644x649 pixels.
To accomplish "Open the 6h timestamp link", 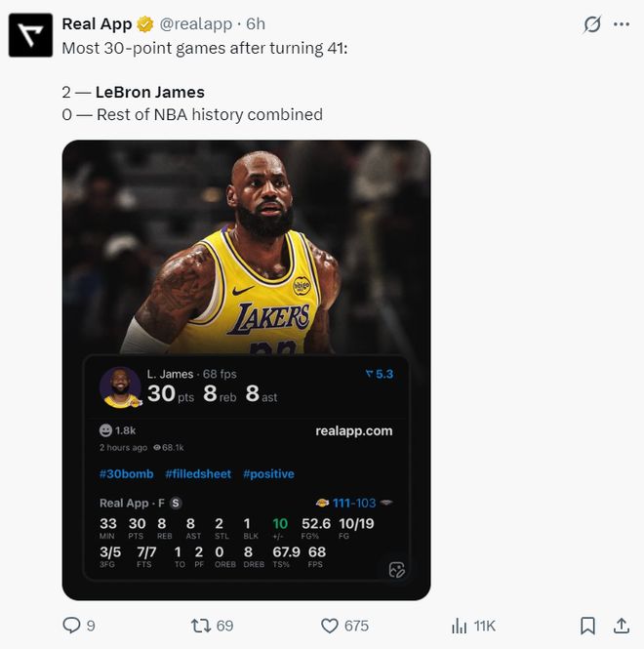I will pyautogui.click(x=256, y=24).
